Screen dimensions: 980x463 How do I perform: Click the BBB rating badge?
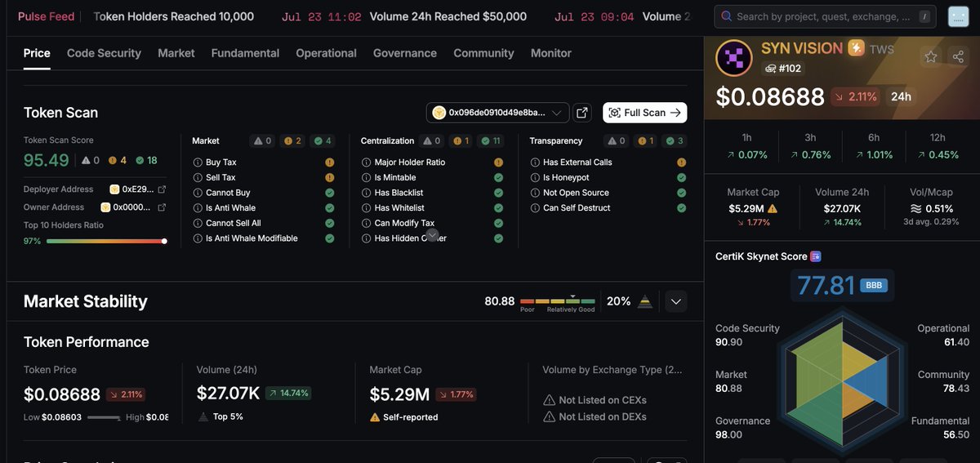[874, 286]
